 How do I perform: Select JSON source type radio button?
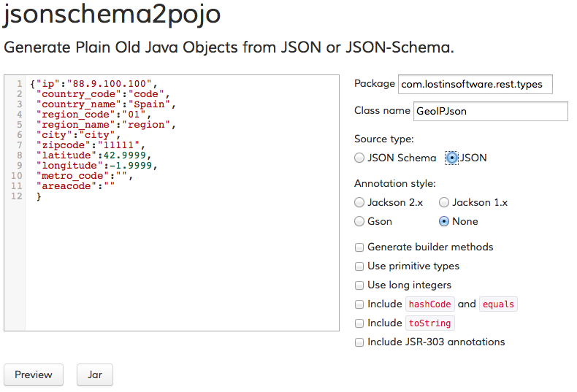coord(451,158)
